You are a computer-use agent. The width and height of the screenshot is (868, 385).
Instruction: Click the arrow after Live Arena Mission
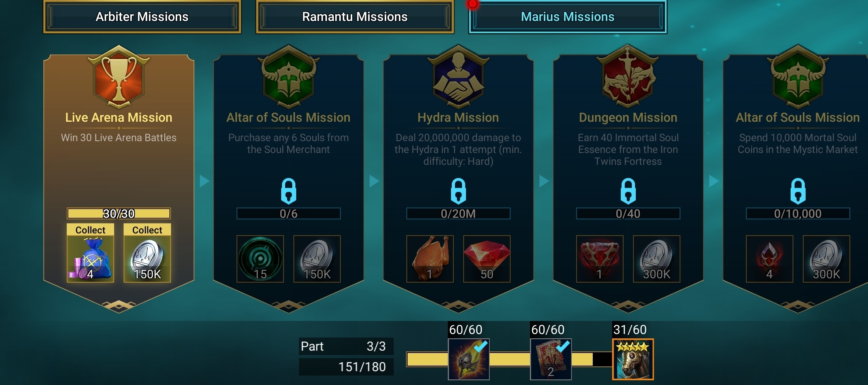click(204, 181)
